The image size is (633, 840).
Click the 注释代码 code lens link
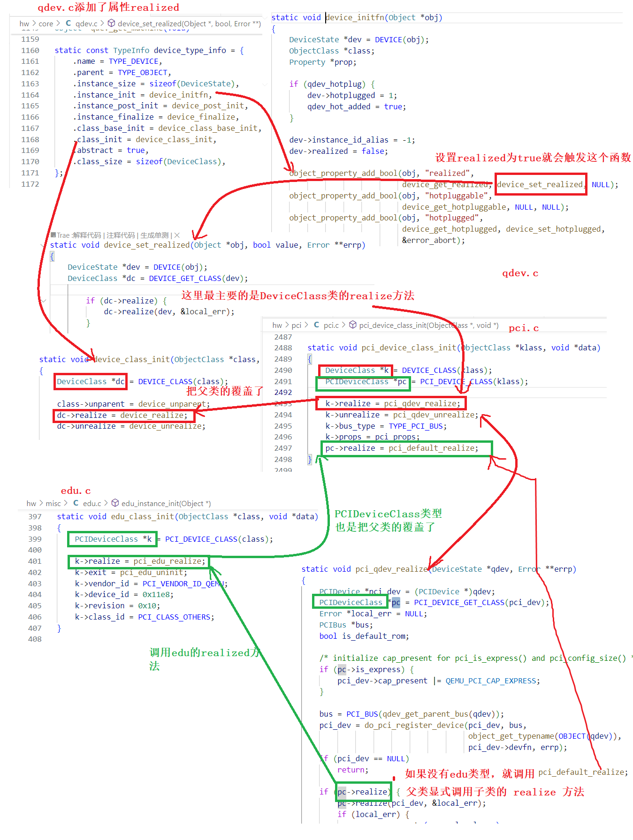(121, 235)
